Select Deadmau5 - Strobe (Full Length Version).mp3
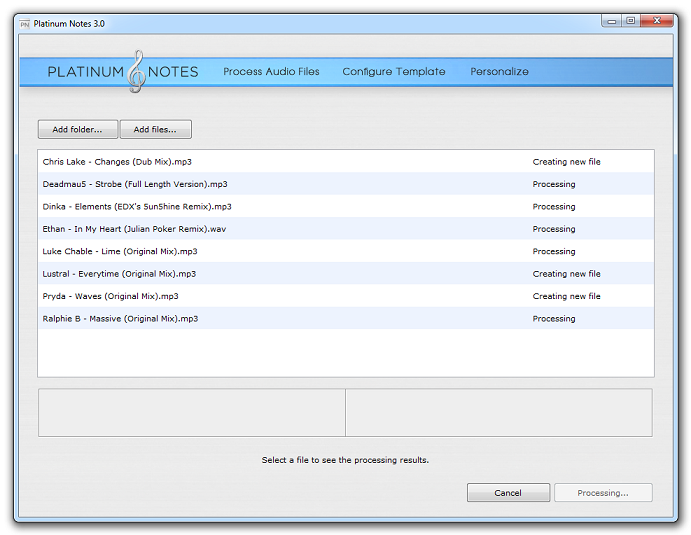Image resolution: width=691 pixels, height=535 pixels. 135,184
